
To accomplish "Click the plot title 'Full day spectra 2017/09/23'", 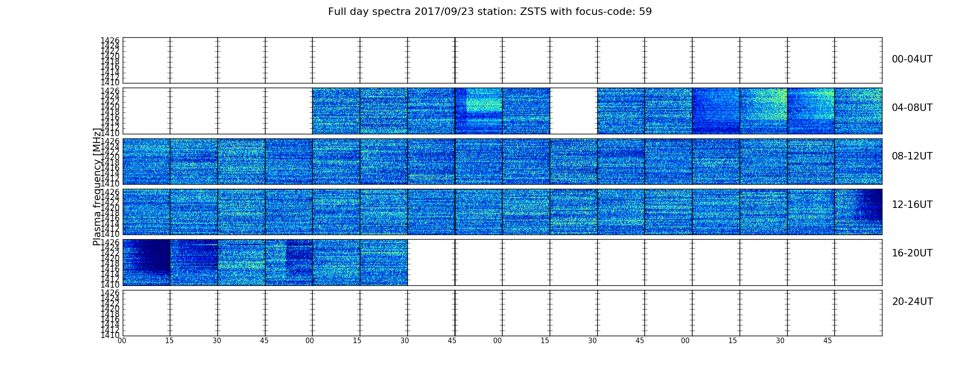I will pyautogui.click(x=490, y=12).
